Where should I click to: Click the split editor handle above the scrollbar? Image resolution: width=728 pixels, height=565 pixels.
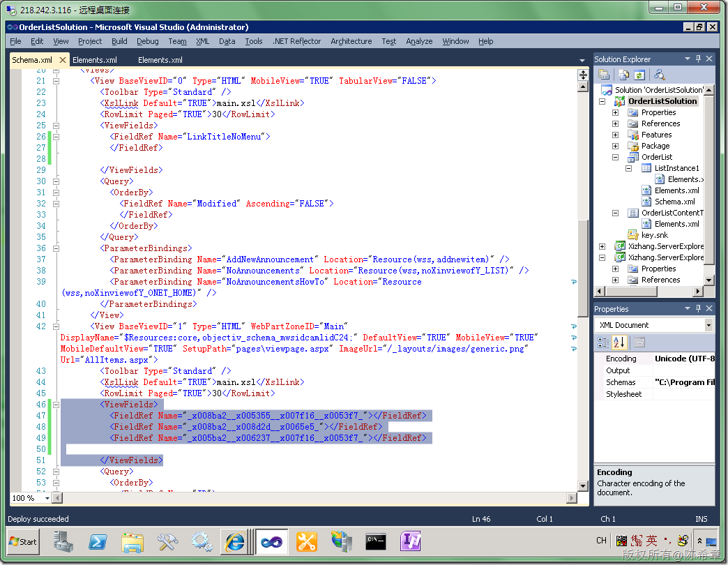pos(583,75)
